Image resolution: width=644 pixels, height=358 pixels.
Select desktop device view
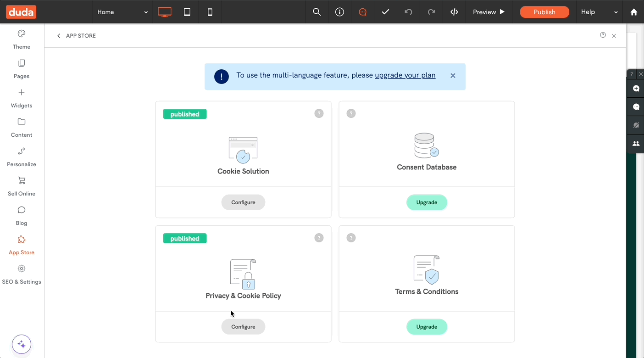click(x=165, y=12)
